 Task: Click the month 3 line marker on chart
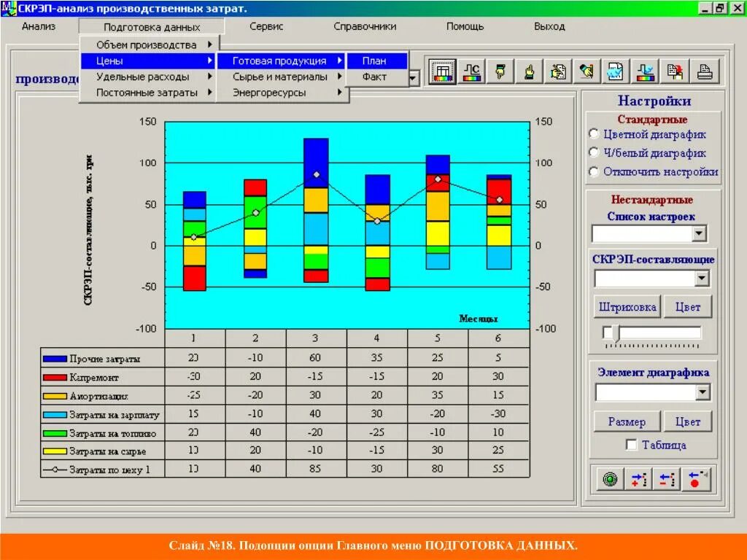pyautogui.click(x=317, y=175)
